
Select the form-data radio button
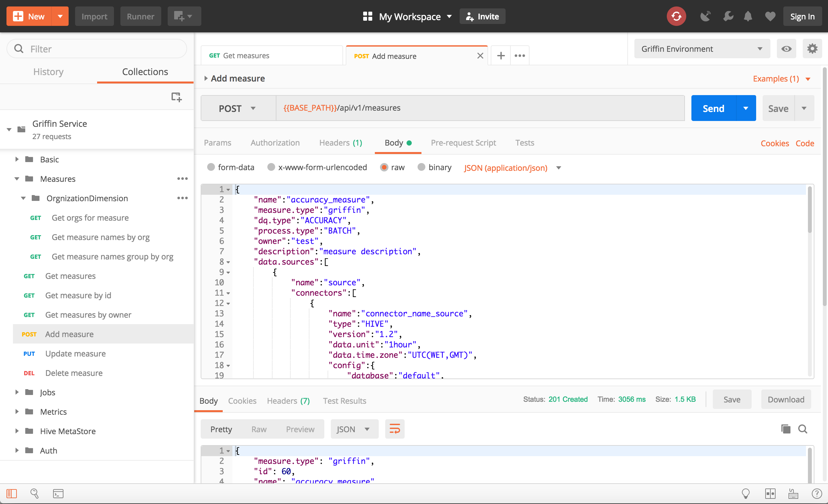(212, 168)
